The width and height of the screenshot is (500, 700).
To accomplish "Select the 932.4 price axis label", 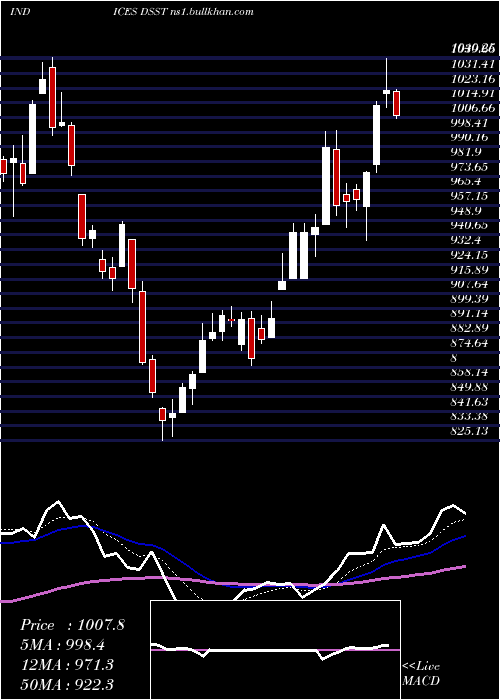I will 467,241.
